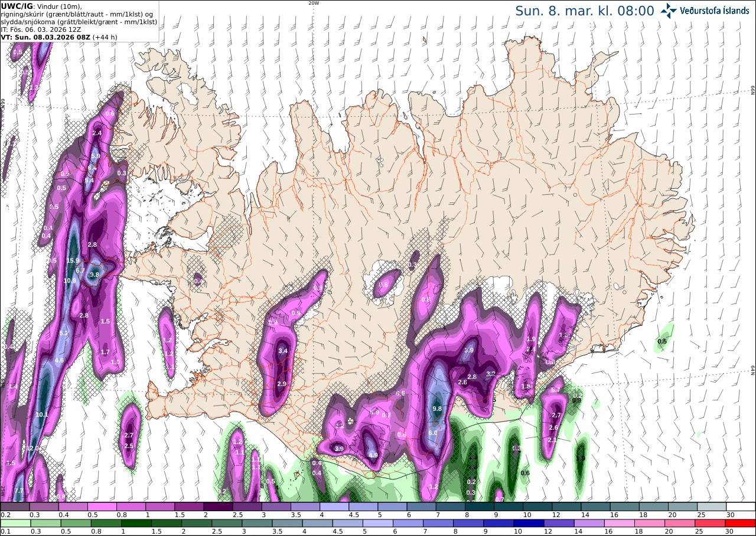756x536 pixels.
Task: Click the snow scale swatch labelled 0.2
Action: click(x=15, y=506)
